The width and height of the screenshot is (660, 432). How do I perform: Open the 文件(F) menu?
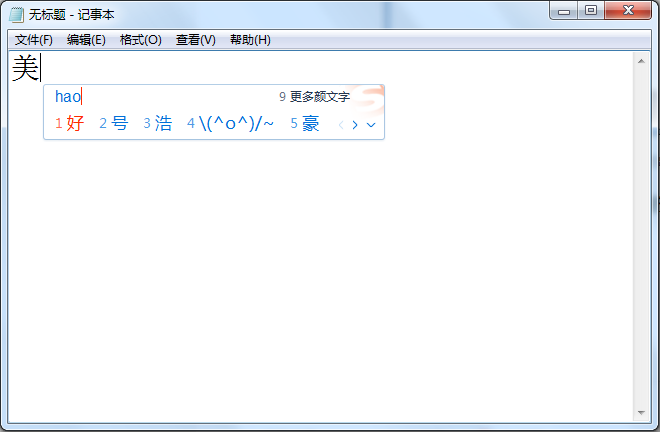click(34, 40)
